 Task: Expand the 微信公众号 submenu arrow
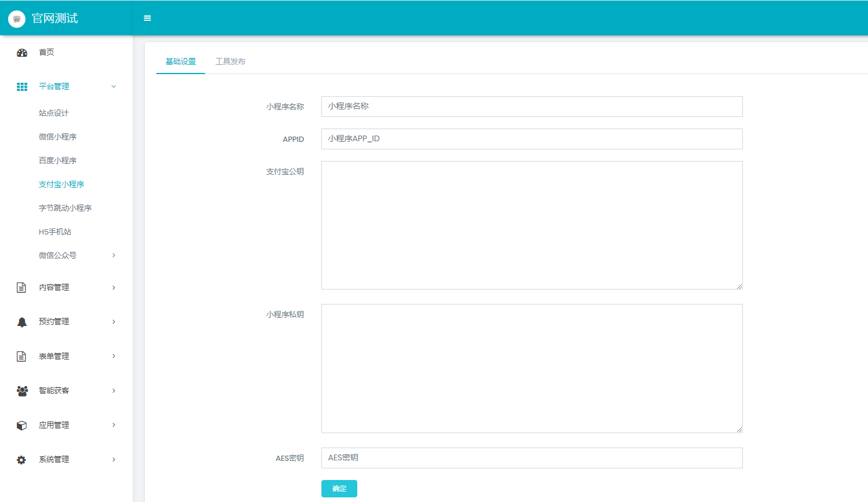tap(113, 255)
